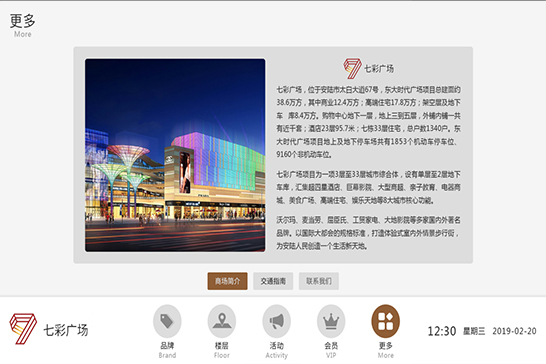Click the paragraph starting 沃尔玛、麦当劳

coord(368,233)
